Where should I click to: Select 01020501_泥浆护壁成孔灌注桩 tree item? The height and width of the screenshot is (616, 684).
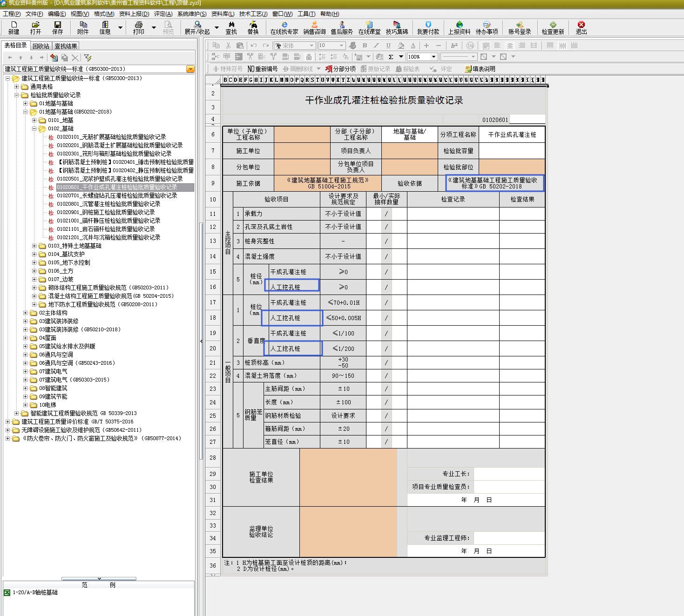tap(120, 179)
